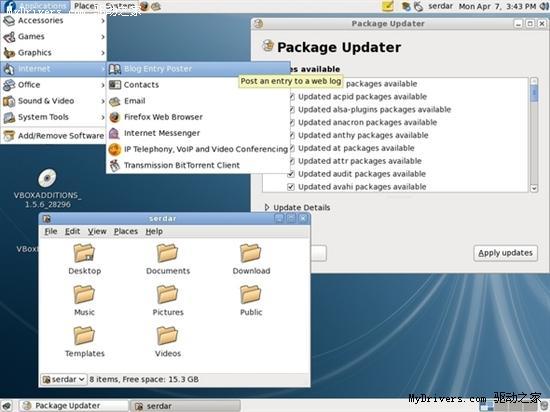Screen dimensions: 550x412
Task: Launch Transmission BitTorrent Client
Action: click(198, 165)
